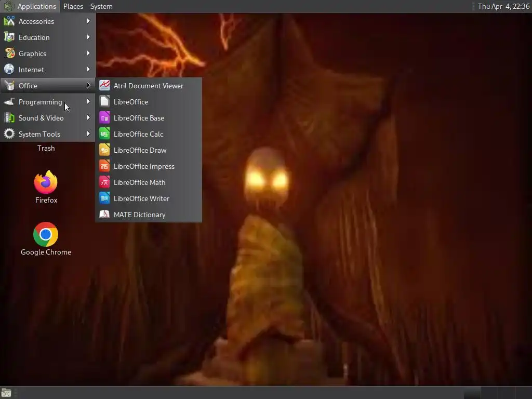Open the Applications menu in top panel
532x399 pixels.
[30, 6]
